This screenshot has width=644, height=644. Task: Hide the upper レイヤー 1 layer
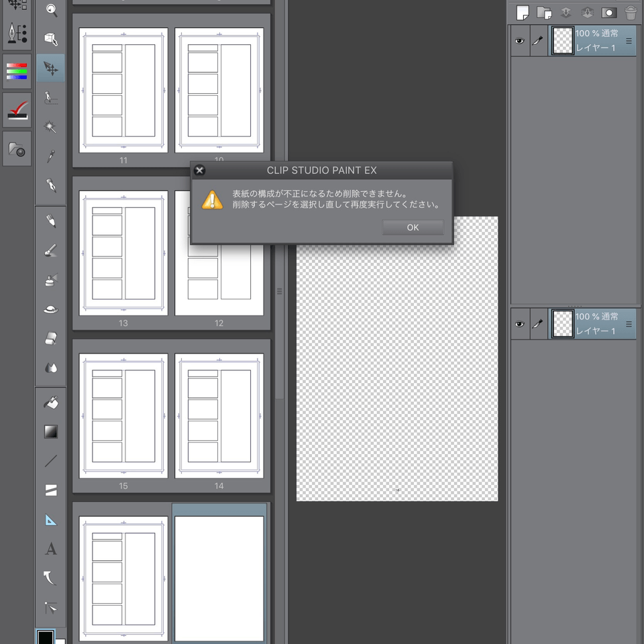[519, 41]
